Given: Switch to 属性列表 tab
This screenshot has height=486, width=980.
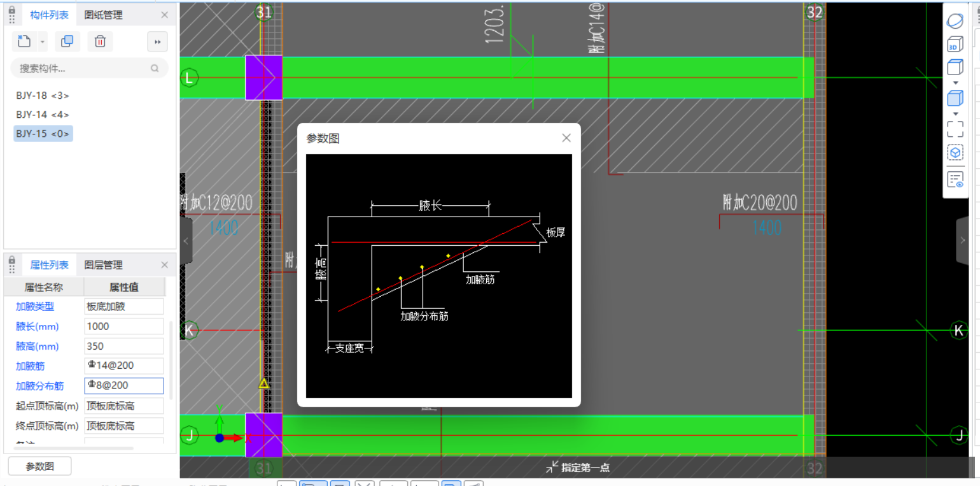Looking at the screenshot, I should click(49, 265).
